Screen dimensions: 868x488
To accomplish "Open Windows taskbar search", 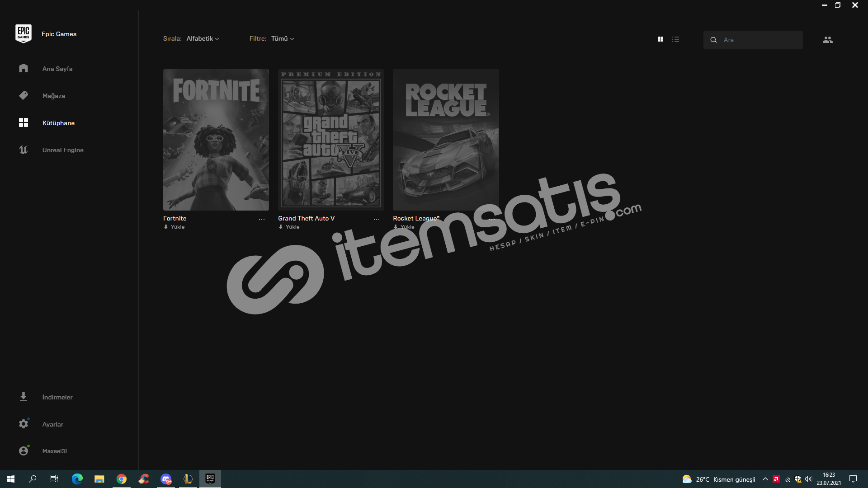I will coord(33,479).
